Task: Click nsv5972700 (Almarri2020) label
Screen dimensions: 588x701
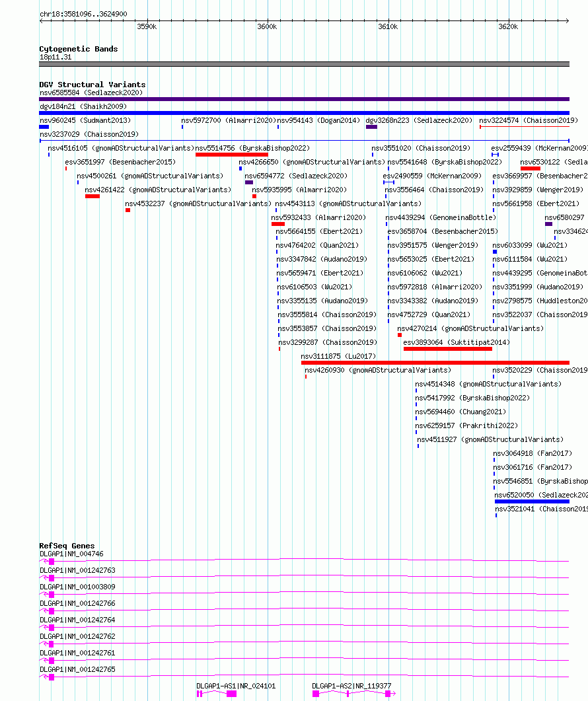Action: coord(229,120)
